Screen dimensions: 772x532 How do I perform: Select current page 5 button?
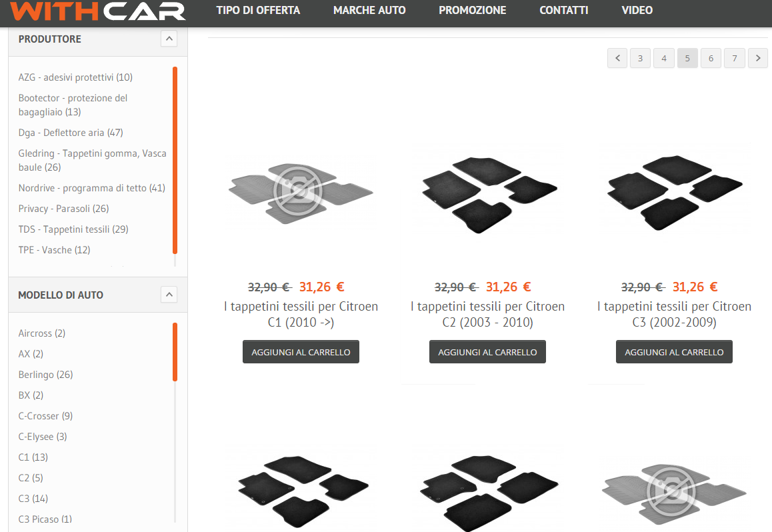(x=687, y=58)
